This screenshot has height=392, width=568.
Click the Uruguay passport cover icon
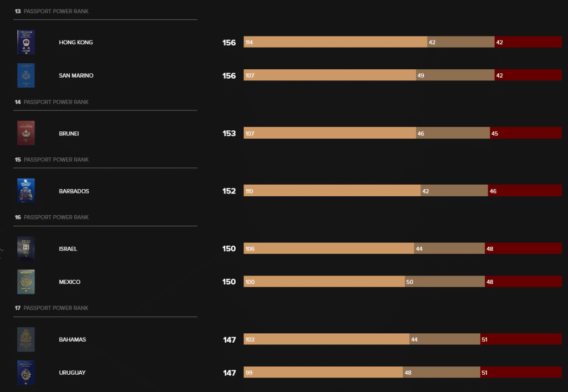coord(26,373)
